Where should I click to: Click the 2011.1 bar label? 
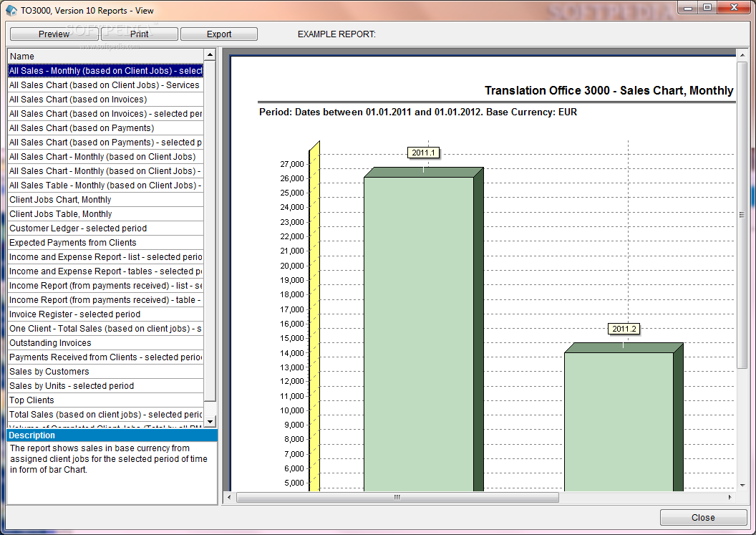423,153
